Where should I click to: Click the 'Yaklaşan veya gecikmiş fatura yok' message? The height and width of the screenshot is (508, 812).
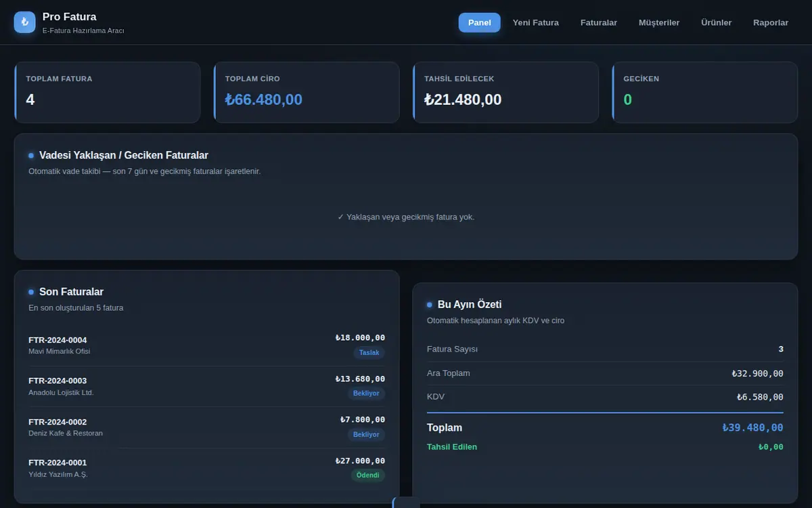[x=406, y=217]
